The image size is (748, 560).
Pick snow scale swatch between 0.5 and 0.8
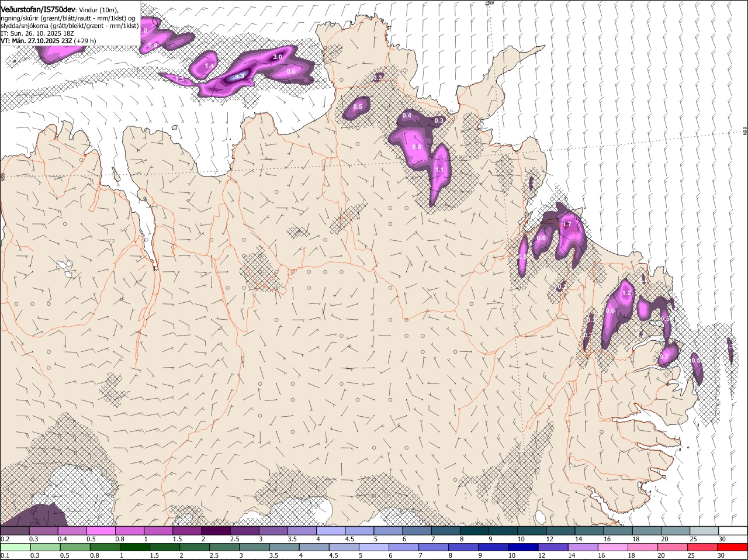101,530
